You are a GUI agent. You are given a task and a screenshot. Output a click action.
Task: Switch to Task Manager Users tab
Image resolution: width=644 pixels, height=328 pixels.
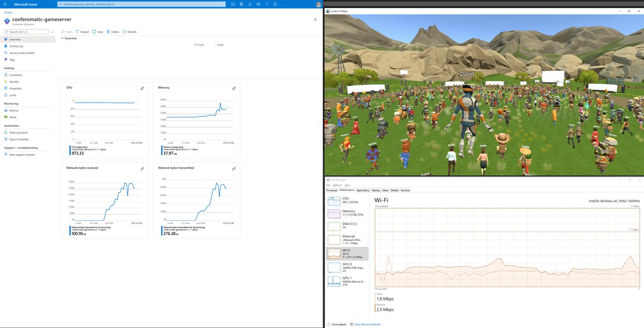385,190
